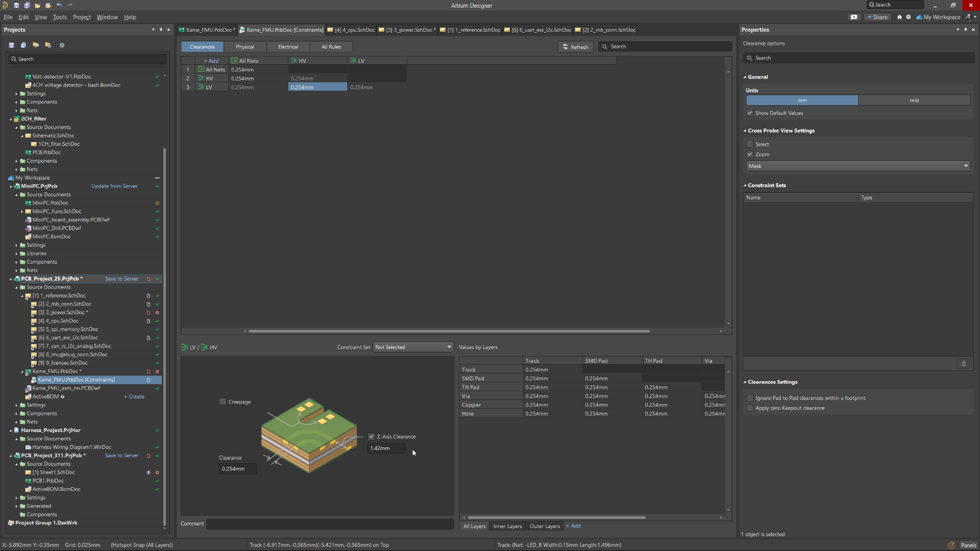
Task: Open the Tools menu
Action: point(60,17)
